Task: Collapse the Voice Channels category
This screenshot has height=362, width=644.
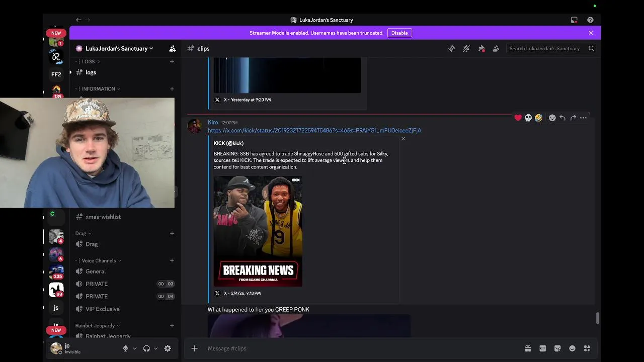Action: pos(101,260)
